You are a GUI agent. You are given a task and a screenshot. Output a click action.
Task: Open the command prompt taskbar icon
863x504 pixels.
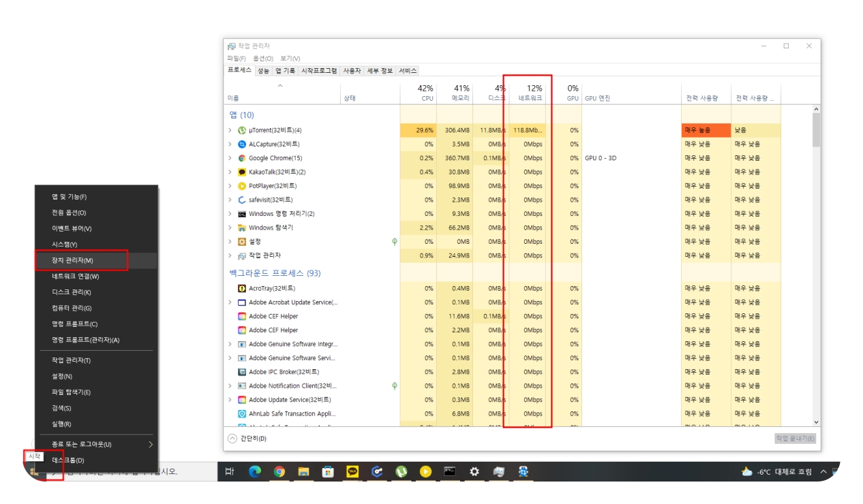pos(450,471)
